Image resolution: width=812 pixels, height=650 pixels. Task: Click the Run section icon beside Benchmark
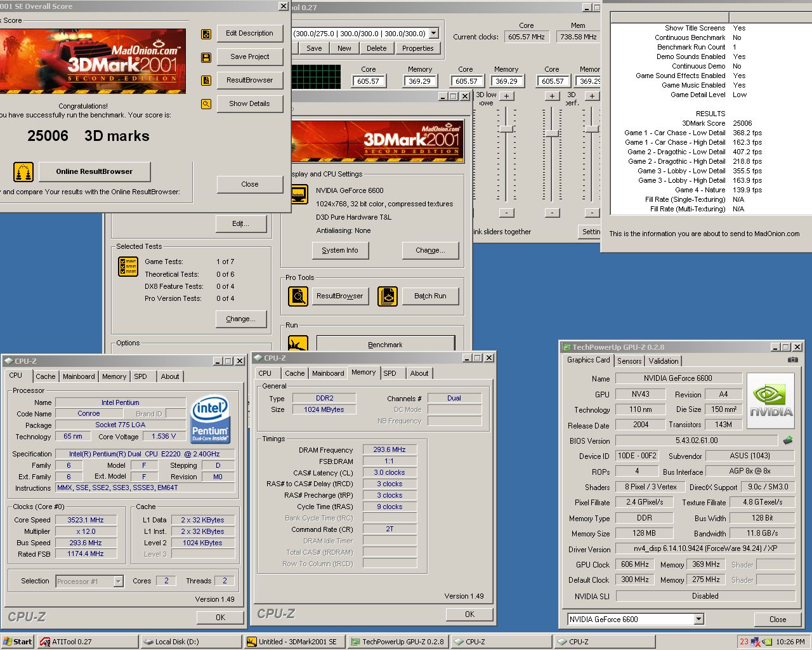(x=298, y=343)
